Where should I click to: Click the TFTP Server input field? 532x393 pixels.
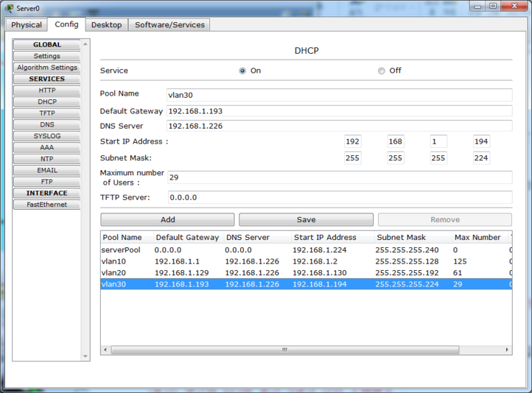coord(340,198)
